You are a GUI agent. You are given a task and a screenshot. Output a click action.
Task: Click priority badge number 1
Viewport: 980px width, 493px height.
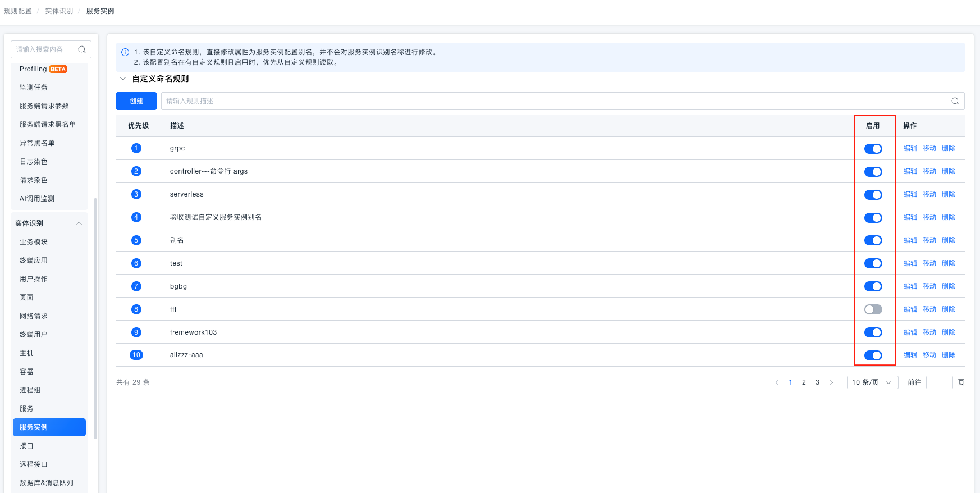(136, 148)
